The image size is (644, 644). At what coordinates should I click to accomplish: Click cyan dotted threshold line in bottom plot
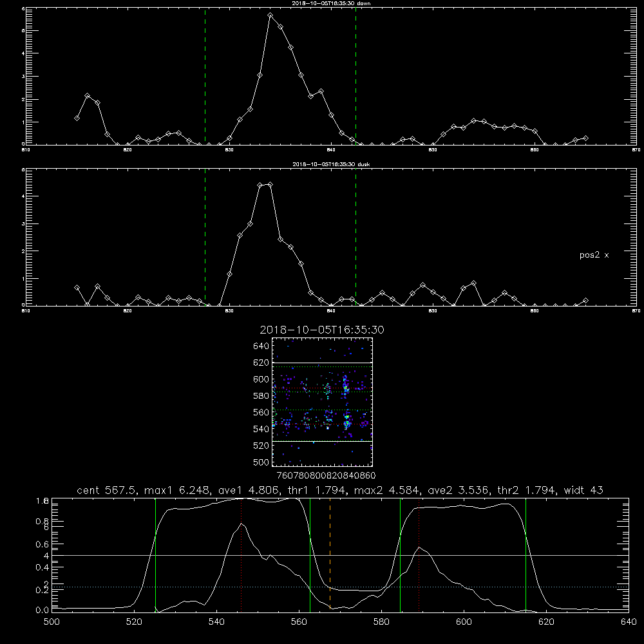click(x=340, y=587)
